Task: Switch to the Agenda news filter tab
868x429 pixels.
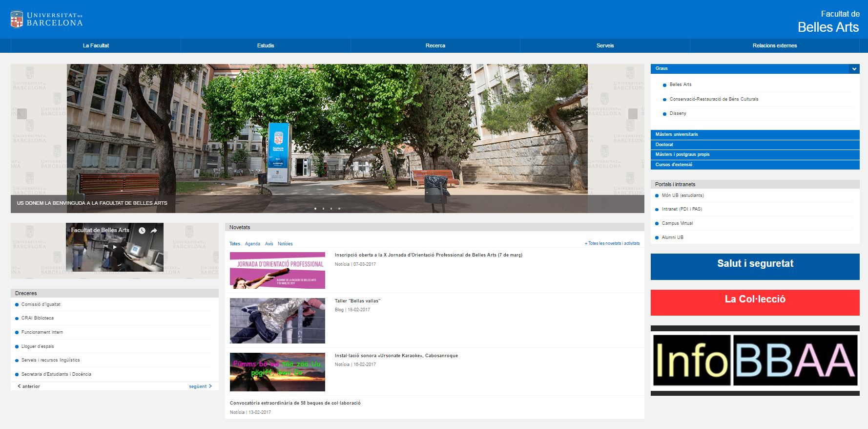Action: pyautogui.click(x=252, y=244)
